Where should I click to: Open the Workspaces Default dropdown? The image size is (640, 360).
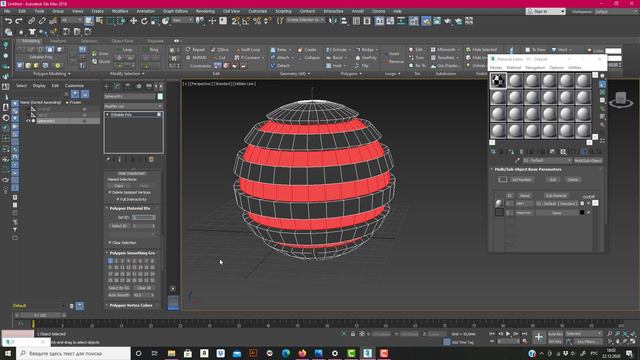616,12
